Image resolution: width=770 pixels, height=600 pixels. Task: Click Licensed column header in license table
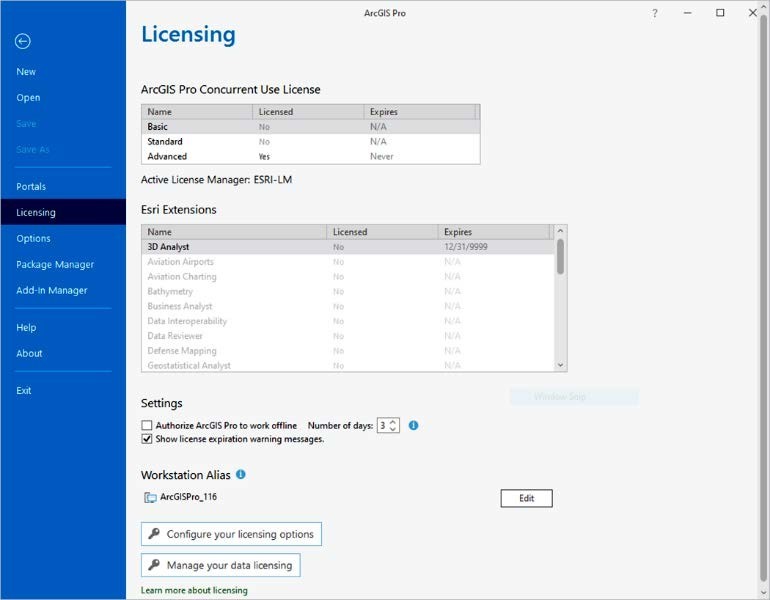[x=308, y=112]
